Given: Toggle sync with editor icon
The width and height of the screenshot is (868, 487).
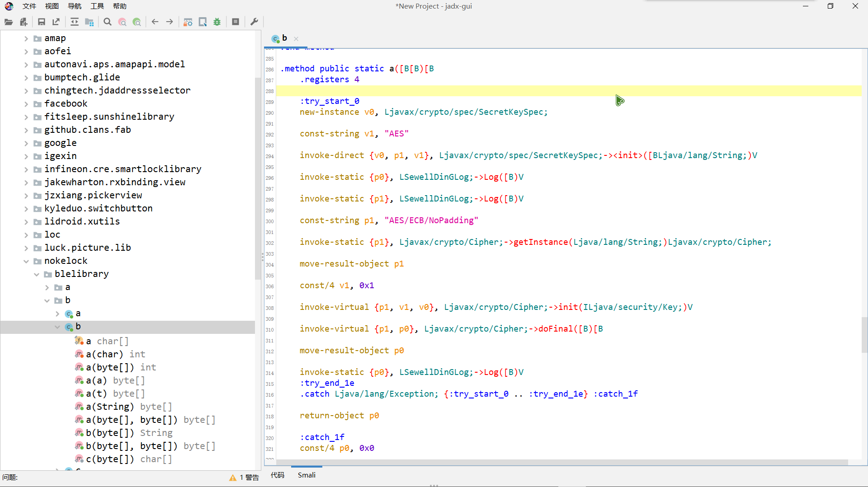Looking at the screenshot, I should [75, 22].
